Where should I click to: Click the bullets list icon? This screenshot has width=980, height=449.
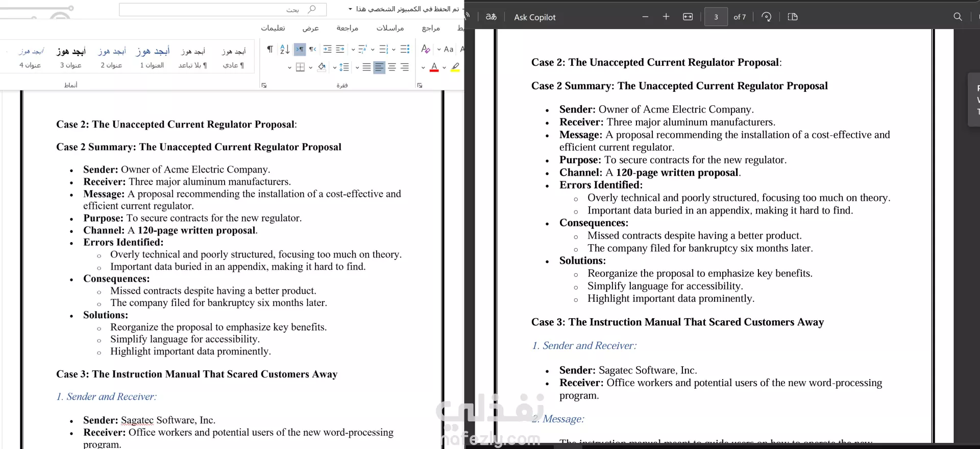pyautogui.click(x=405, y=49)
